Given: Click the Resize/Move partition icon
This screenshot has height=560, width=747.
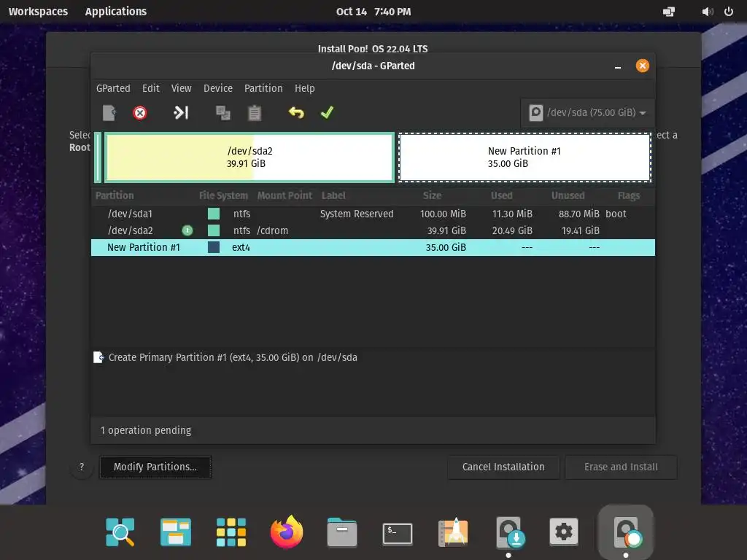Looking at the screenshot, I should click(x=181, y=113).
